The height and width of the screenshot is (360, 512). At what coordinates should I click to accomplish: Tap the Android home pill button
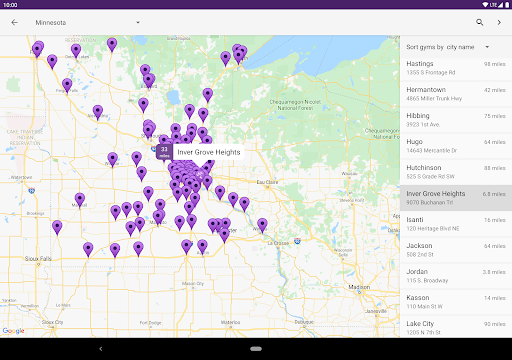256,349
